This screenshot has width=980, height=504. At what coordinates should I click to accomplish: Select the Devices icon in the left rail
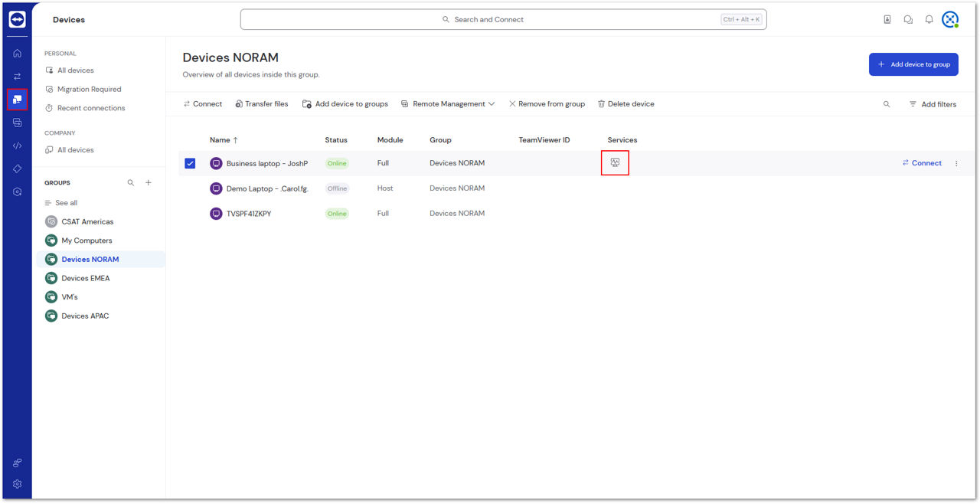[17, 100]
